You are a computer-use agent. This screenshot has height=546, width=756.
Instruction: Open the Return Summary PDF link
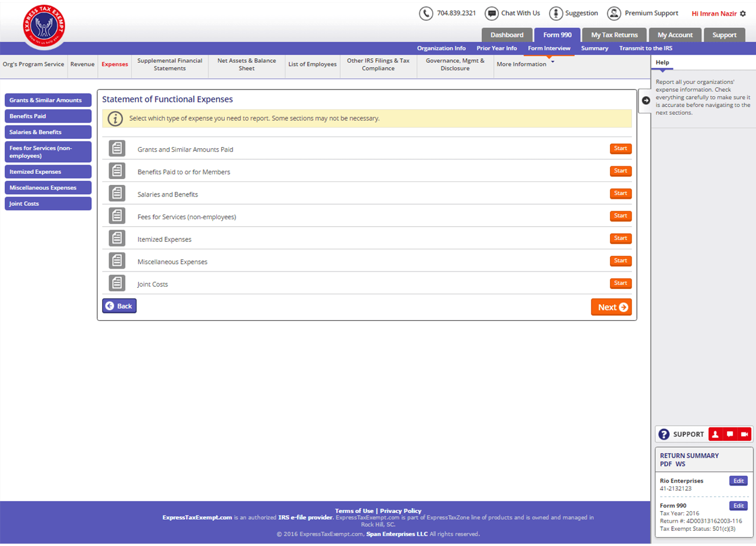pyautogui.click(x=665, y=464)
